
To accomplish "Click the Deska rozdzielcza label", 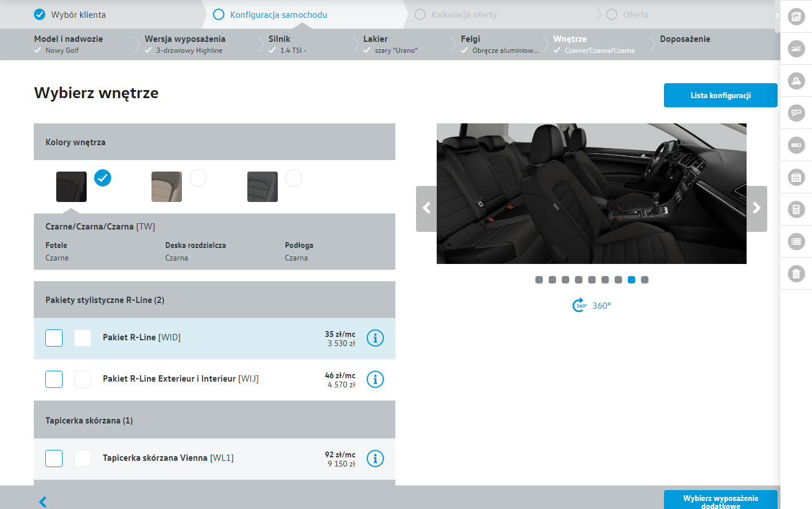I will coord(196,245).
